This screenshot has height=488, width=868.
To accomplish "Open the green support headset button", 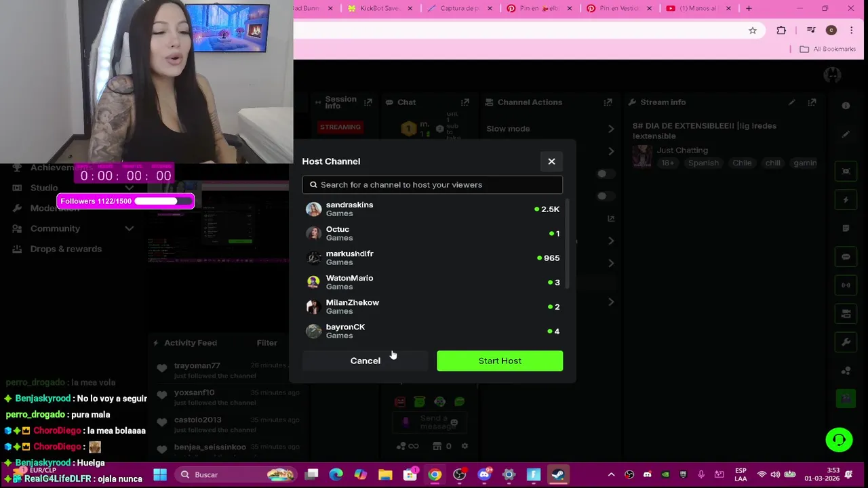I will point(839,440).
